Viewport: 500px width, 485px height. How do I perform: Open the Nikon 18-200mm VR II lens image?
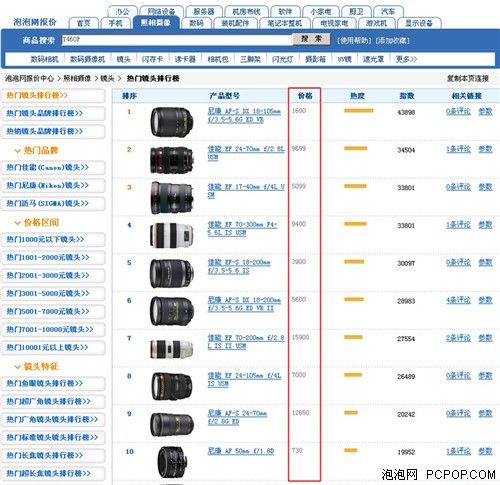tap(172, 311)
